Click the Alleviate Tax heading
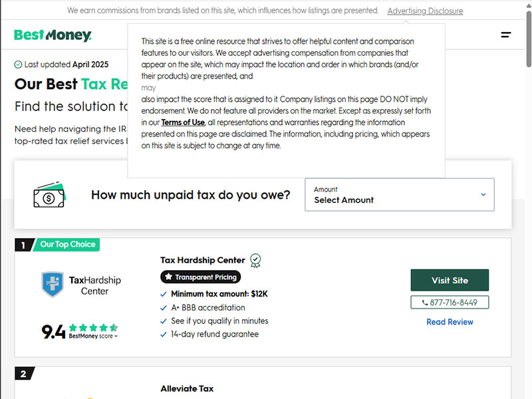This screenshot has width=532, height=399. tap(187, 389)
